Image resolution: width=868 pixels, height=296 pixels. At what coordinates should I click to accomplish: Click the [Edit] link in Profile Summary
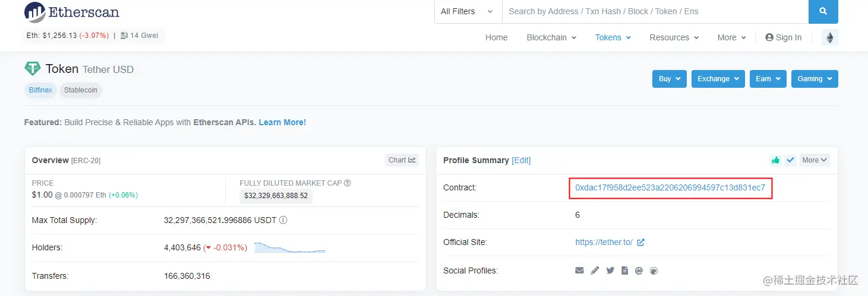coord(521,160)
